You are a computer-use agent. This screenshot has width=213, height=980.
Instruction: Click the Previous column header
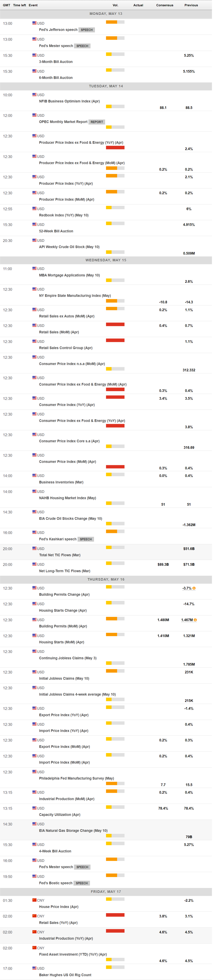pyautogui.click(x=191, y=5)
